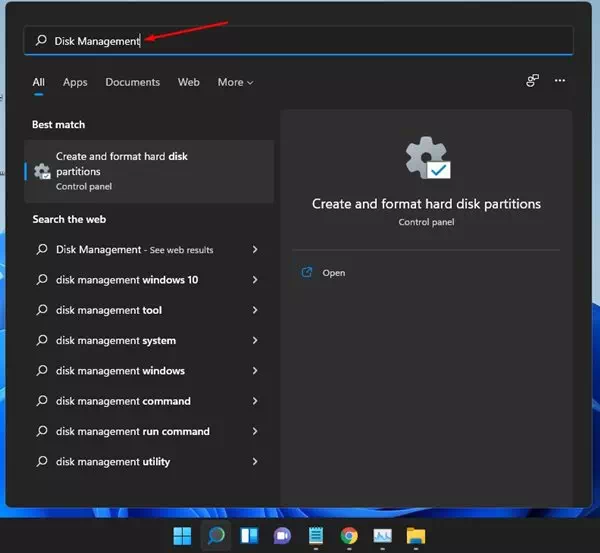Open Teams Chat from the taskbar
Viewport: 600px width, 553px height.
click(x=282, y=536)
